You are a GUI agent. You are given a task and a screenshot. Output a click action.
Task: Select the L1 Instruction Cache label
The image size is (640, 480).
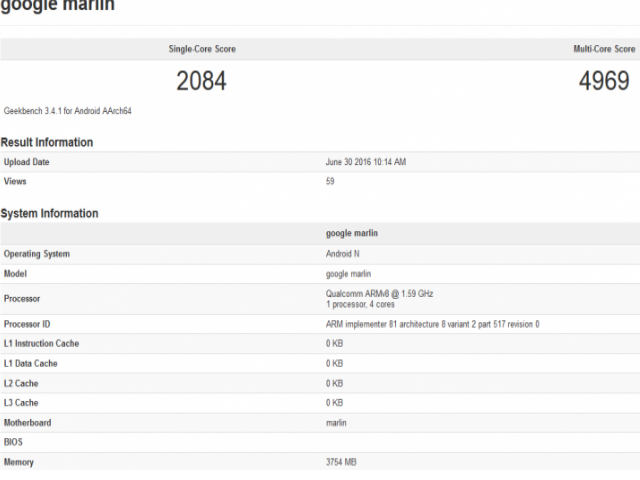(x=41, y=344)
